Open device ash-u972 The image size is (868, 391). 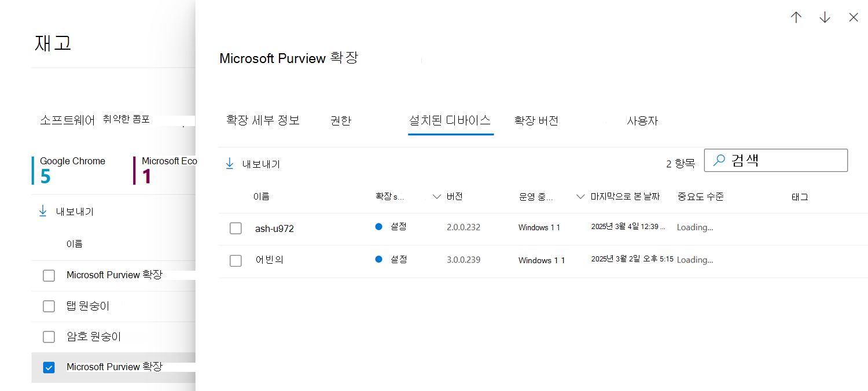[x=274, y=228]
